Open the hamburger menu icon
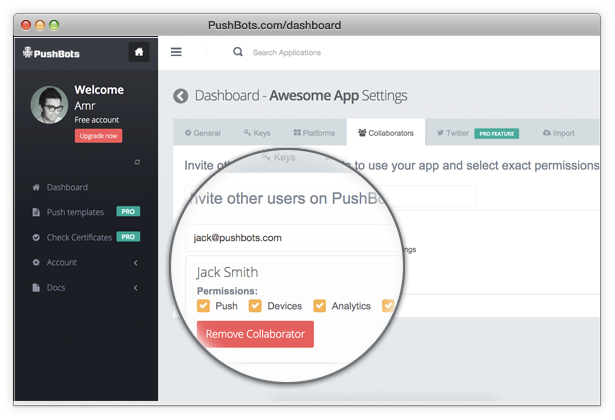Screen dimensions: 615x420 176,52
